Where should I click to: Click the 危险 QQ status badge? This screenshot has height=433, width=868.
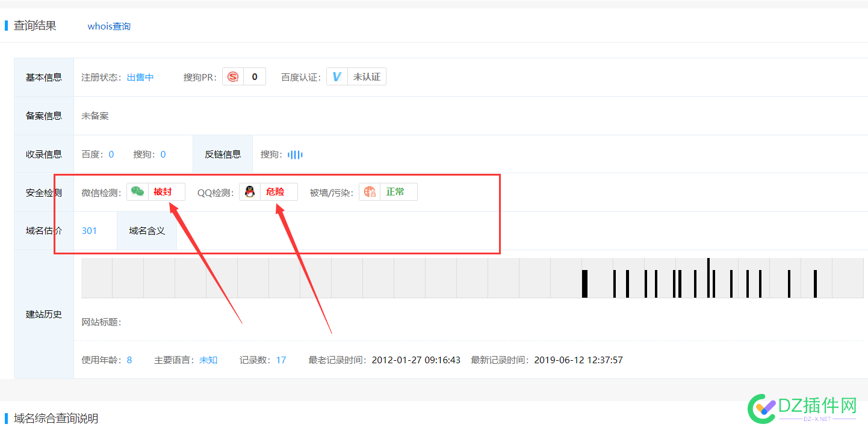[x=275, y=192]
